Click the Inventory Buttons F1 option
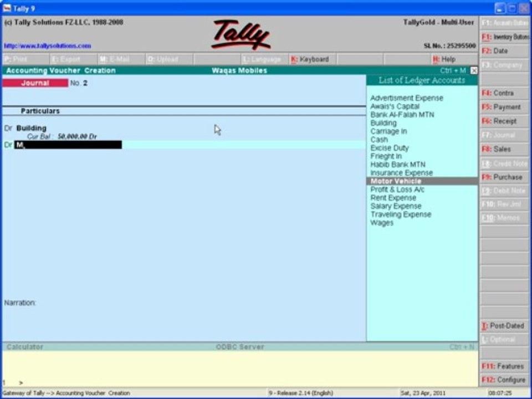The height and width of the screenshot is (399, 532). pos(505,37)
